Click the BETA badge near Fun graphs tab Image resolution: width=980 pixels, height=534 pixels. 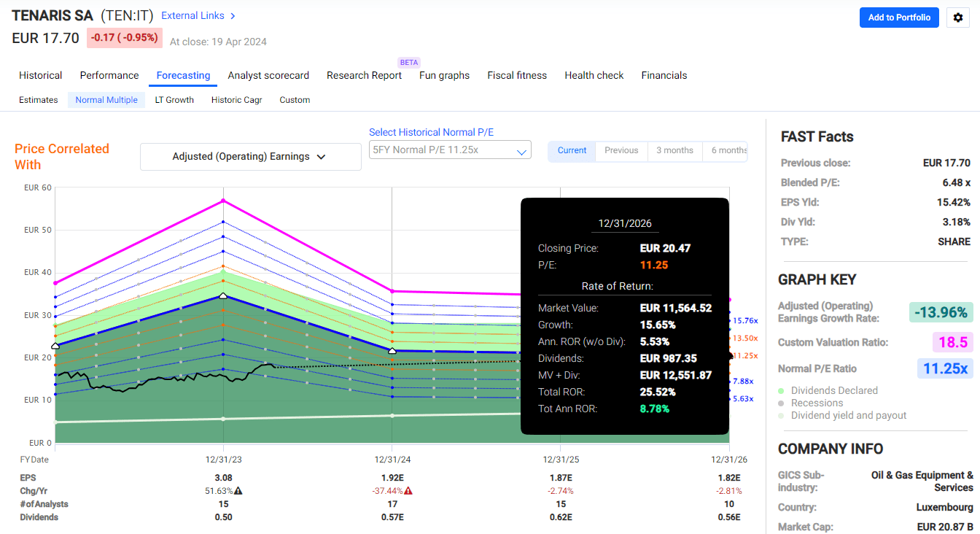click(408, 62)
